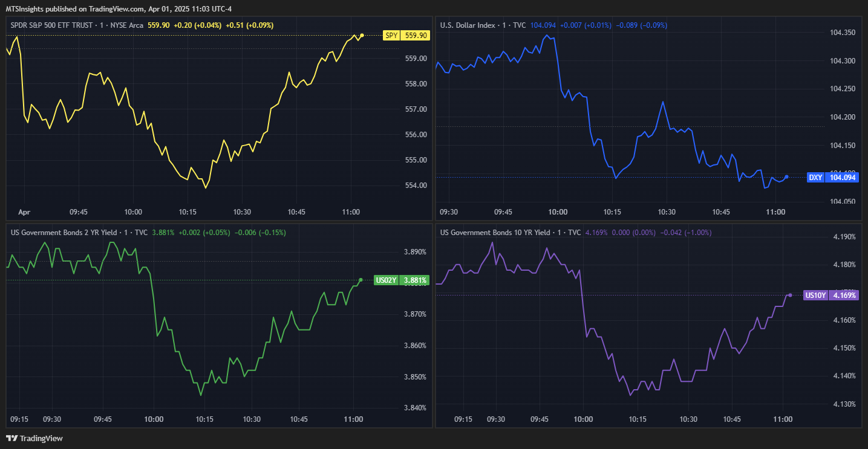
Task: Click the yellow SPY ticker tag
Action: point(391,36)
